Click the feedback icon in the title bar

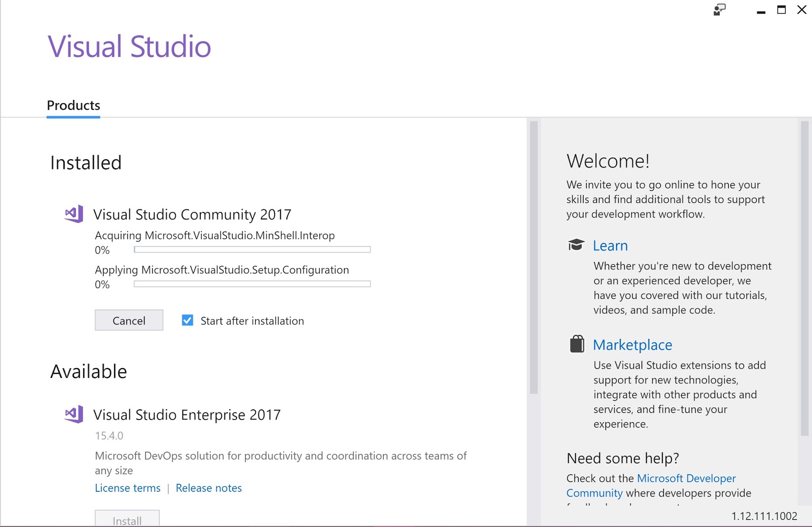point(720,10)
